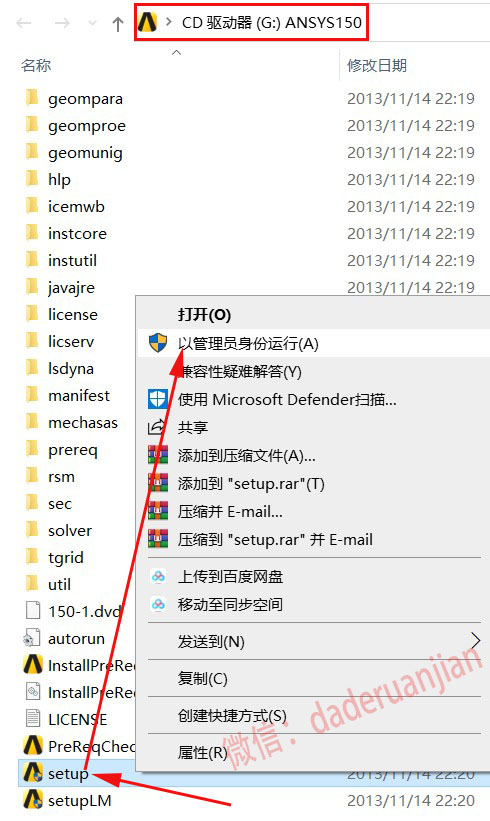Click the PreReqCheck ANSYS icon
Image resolution: width=490 pixels, height=821 pixels.
tap(32, 745)
